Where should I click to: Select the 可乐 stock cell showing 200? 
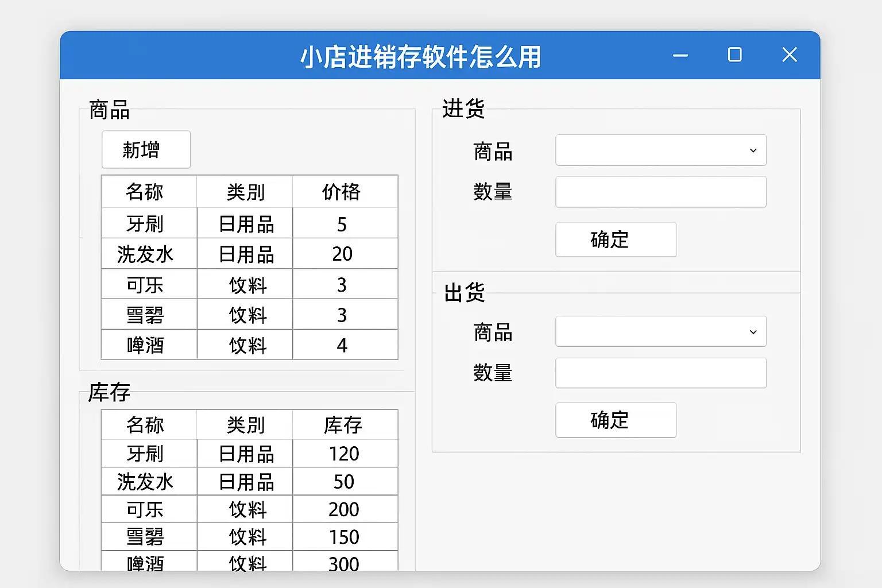[343, 509]
